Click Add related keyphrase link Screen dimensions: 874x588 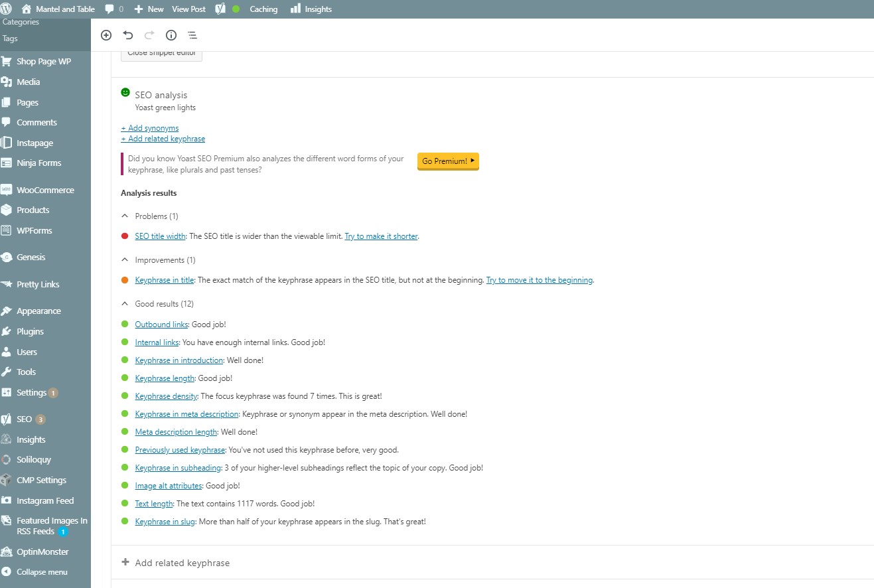(x=163, y=139)
